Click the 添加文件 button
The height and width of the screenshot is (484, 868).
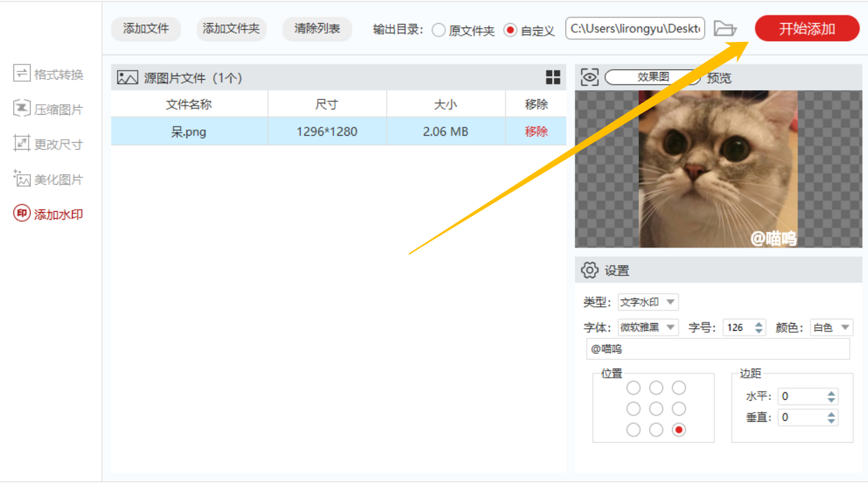point(146,29)
